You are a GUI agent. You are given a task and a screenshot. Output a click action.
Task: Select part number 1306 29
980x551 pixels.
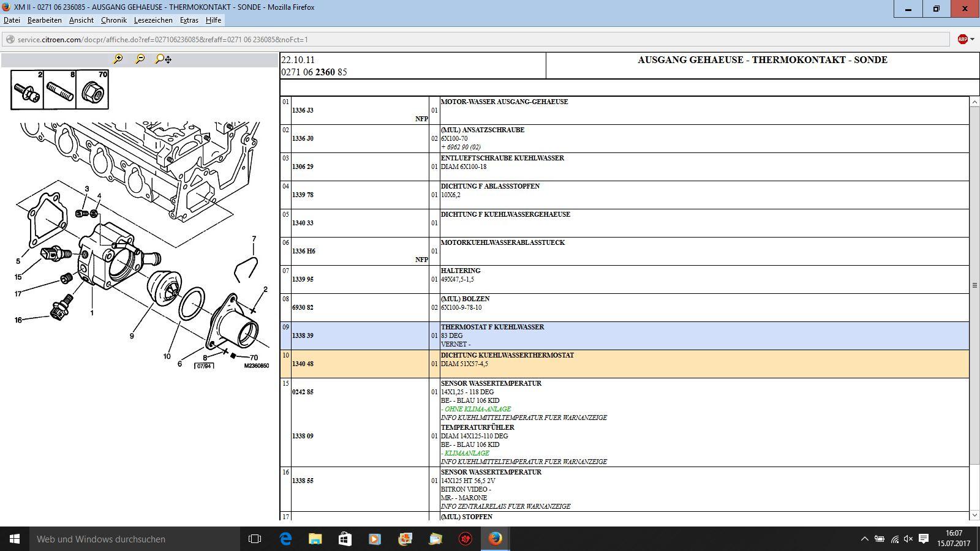(303, 167)
